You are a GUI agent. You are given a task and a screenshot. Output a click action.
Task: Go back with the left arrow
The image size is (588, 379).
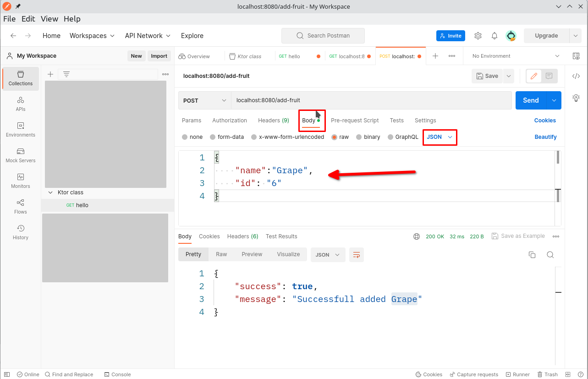point(13,36)
